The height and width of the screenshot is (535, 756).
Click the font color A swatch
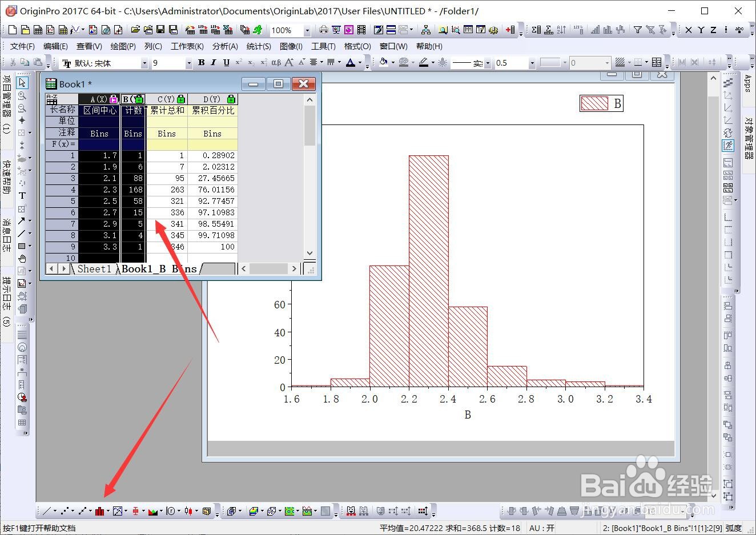coord(350,62)
